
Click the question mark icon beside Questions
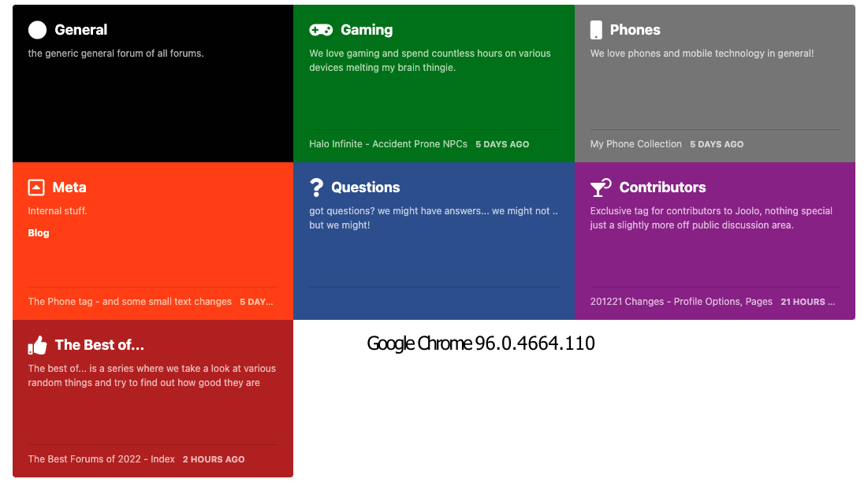tap(316, 187)
